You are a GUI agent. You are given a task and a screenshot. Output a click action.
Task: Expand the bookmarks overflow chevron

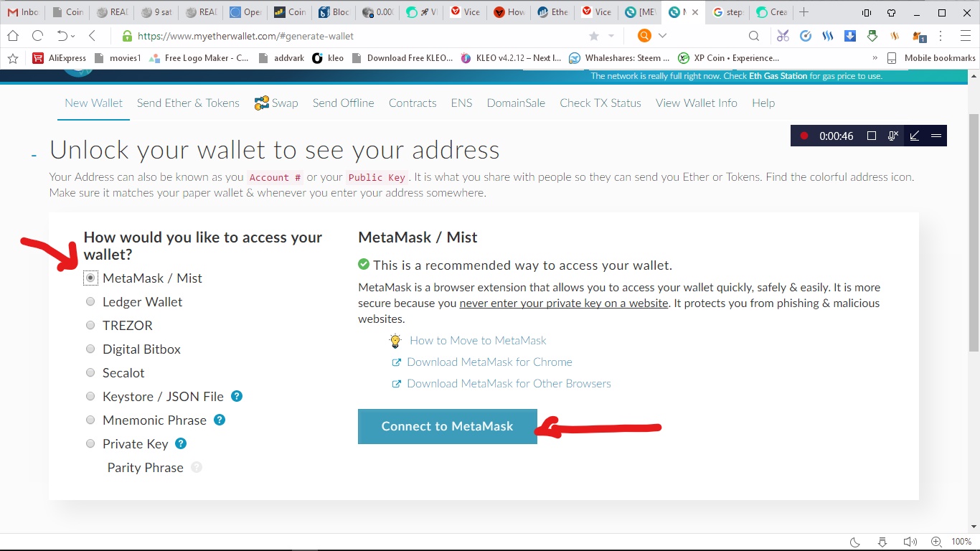click(x=875, y=58)
